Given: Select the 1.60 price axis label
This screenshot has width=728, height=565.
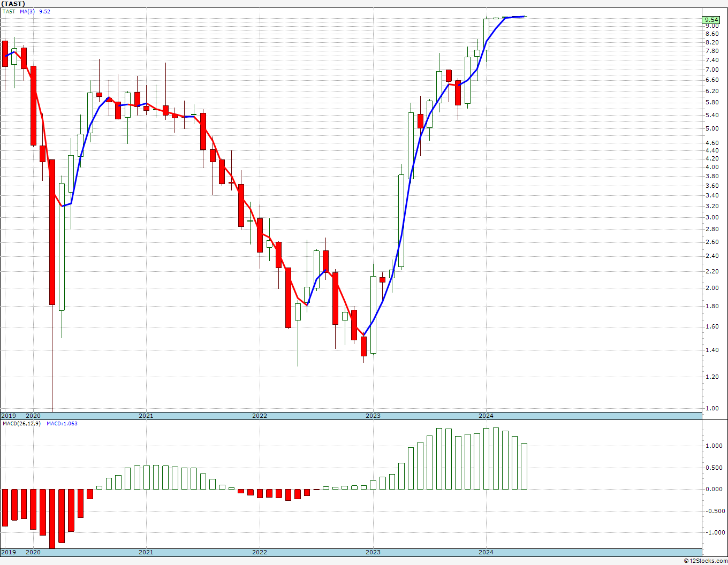Looking at the screenshot, I should pyautogui.click(x=711, y=326).
